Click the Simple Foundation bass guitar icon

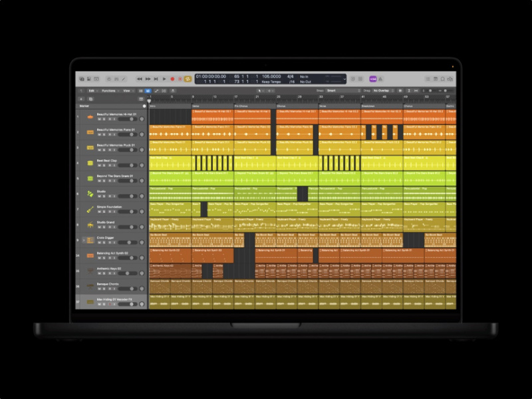point(90,209)
